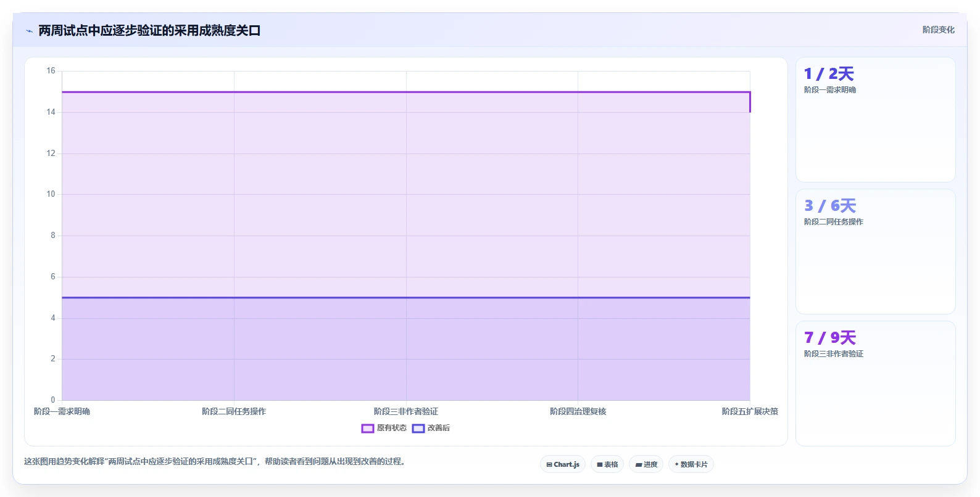Toggle the 原有状态 legend swatch
Image resolution: width=980 pixels, height=497 pixels.
[x=368, y=429]
